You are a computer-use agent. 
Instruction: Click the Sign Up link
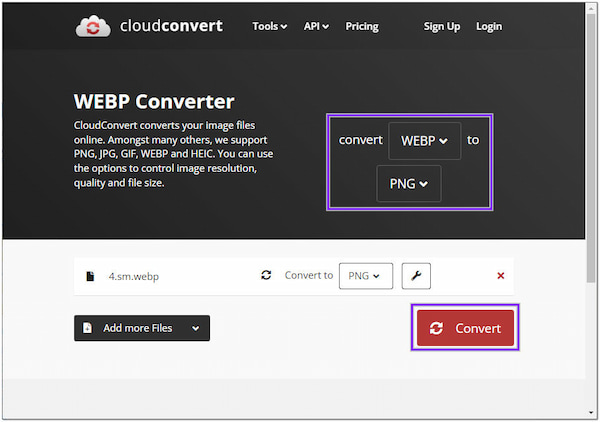(442, 26)
